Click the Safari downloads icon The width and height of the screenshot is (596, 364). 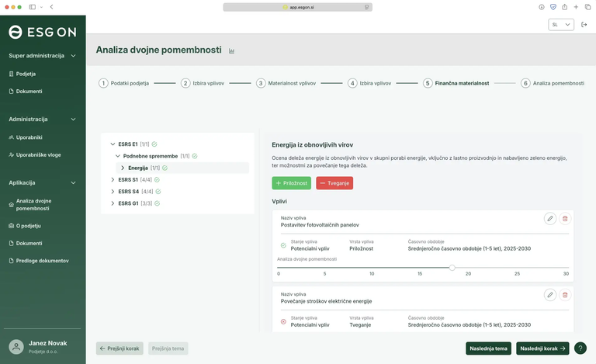point(541,7)
